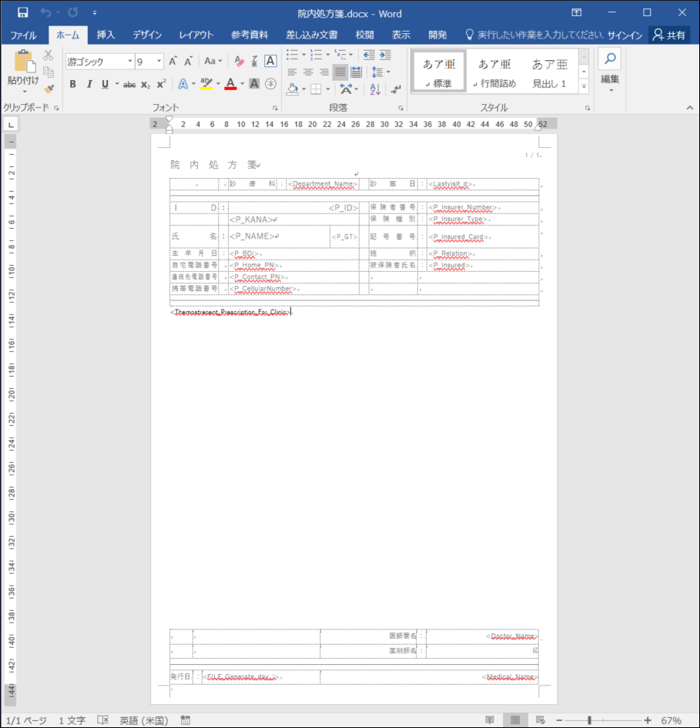
Task: Click the Superscript x² icon
Action: (161, 84)
